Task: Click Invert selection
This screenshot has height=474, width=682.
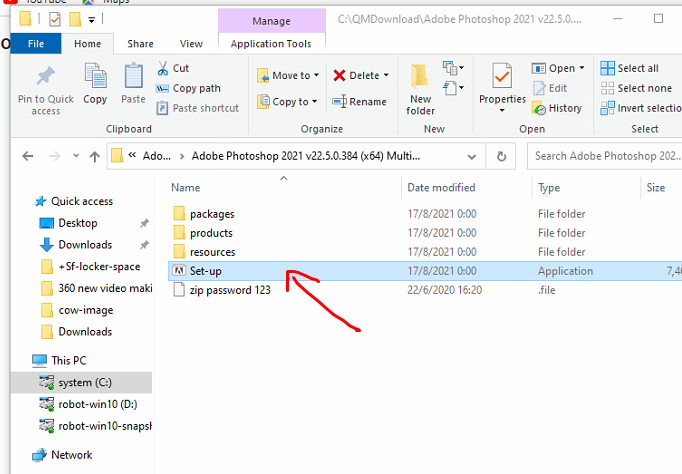Action: (641, 108)
